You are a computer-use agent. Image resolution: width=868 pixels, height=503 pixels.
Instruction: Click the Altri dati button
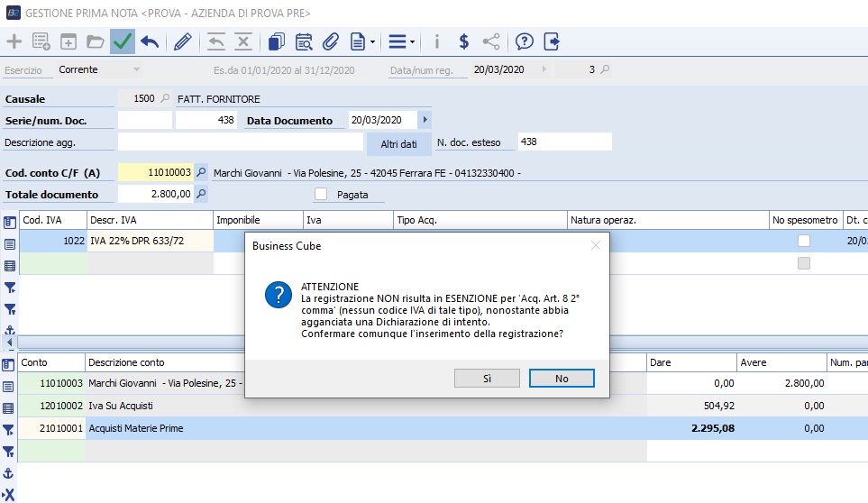pyautogui.click(x=398, y=144)
